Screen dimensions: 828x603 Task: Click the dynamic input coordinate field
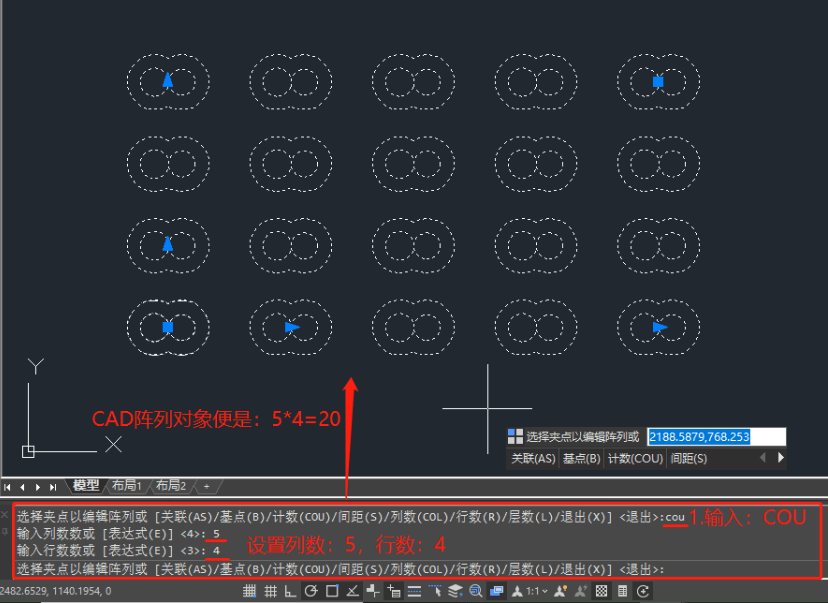pos(717,437)
